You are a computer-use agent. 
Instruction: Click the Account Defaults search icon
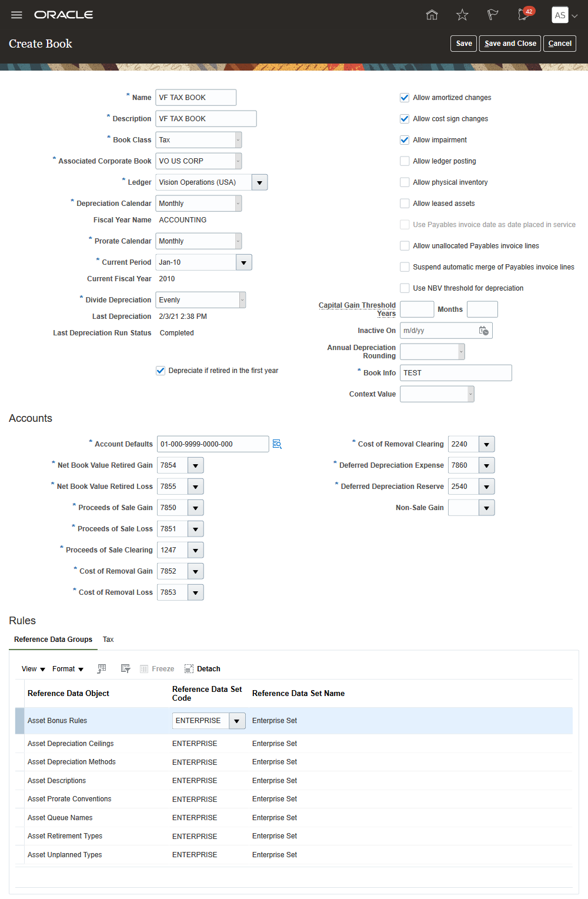point(277,444)
